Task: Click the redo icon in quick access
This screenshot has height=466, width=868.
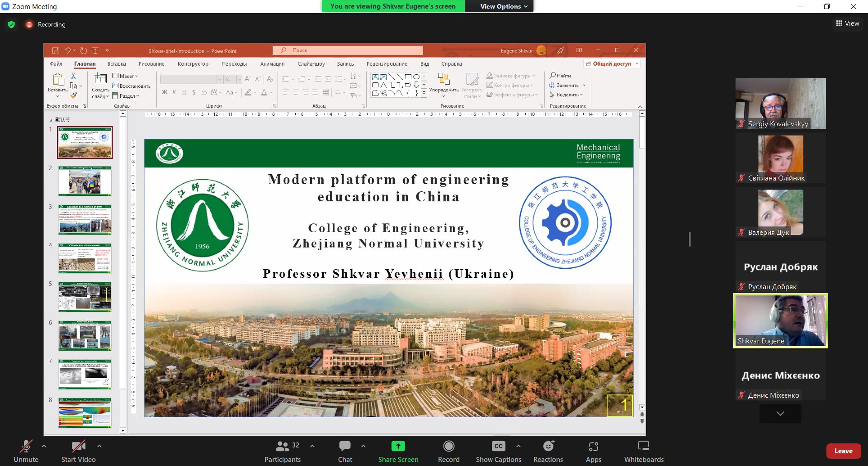Action: pos(84,51)
